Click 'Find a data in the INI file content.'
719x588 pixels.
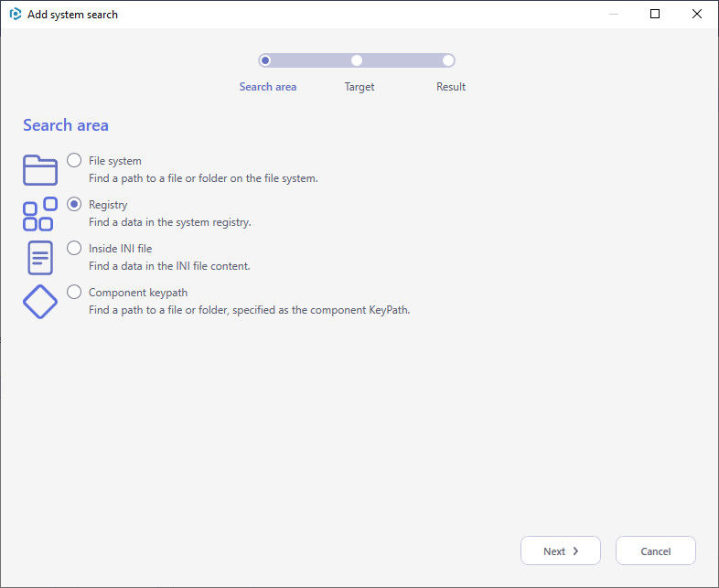(169, 266)
